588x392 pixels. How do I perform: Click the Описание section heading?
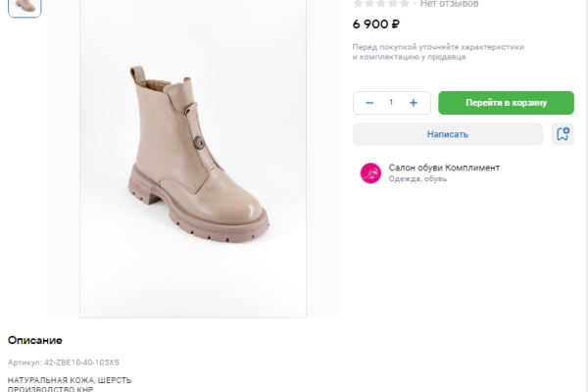click(x=35, y=341)
